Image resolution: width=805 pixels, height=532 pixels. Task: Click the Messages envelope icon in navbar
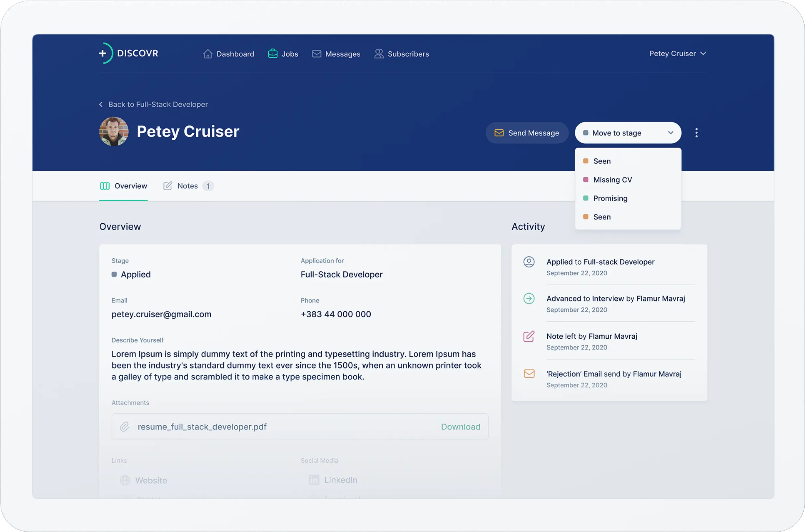click(x=316, y=54)
